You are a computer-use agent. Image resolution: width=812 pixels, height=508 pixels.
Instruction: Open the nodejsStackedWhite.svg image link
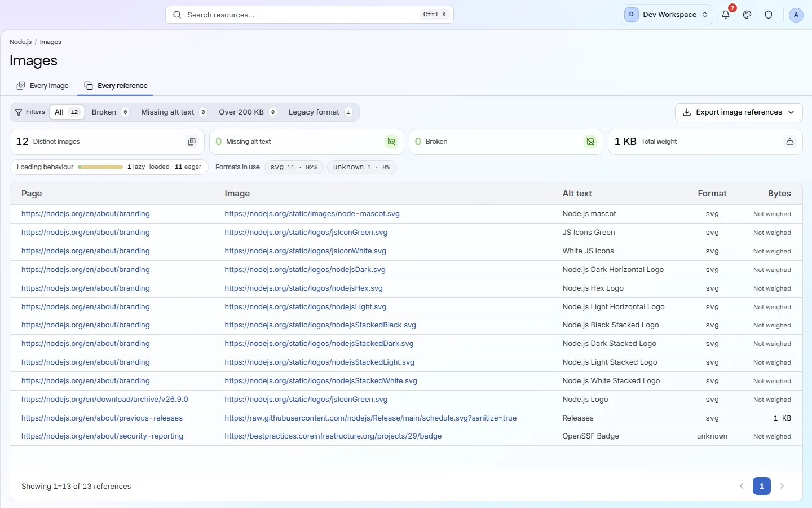coord(321,381)
